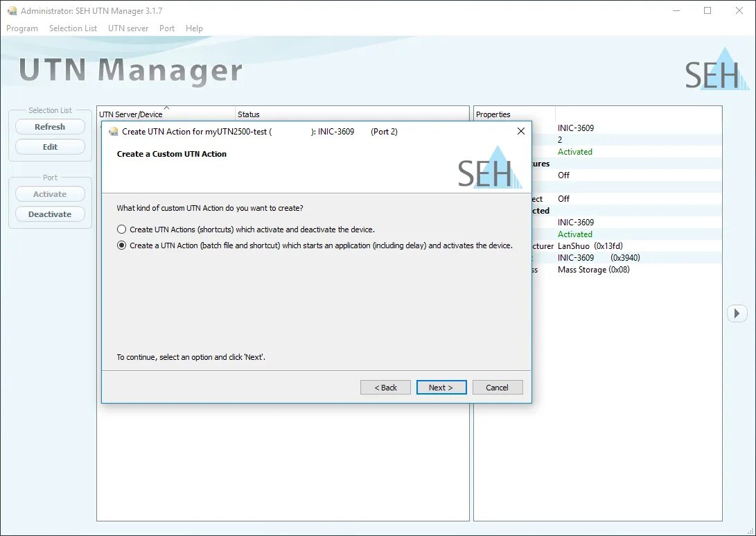Collapse properties panel with right arrow button
The image size is (756, 536).
click(737, 313)
